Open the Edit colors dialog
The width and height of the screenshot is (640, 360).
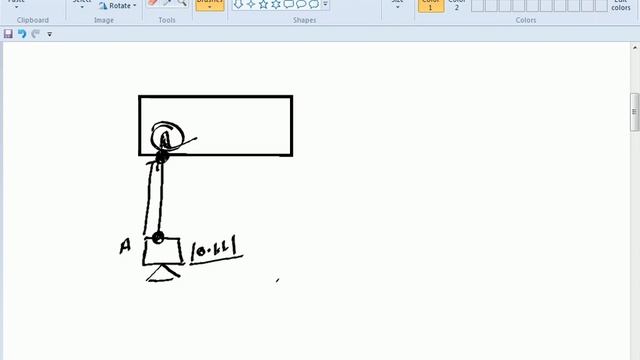tap(621, 6)
